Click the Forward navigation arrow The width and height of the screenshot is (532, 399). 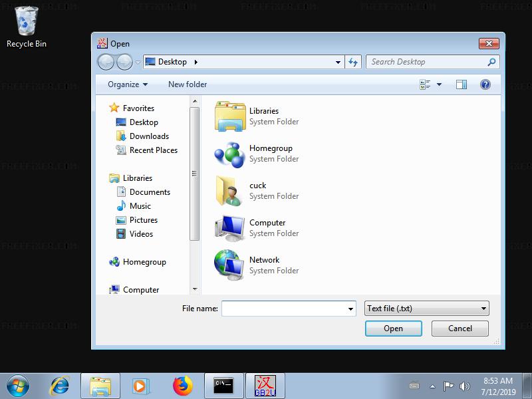pyautogui.click(x=124, y=63)
